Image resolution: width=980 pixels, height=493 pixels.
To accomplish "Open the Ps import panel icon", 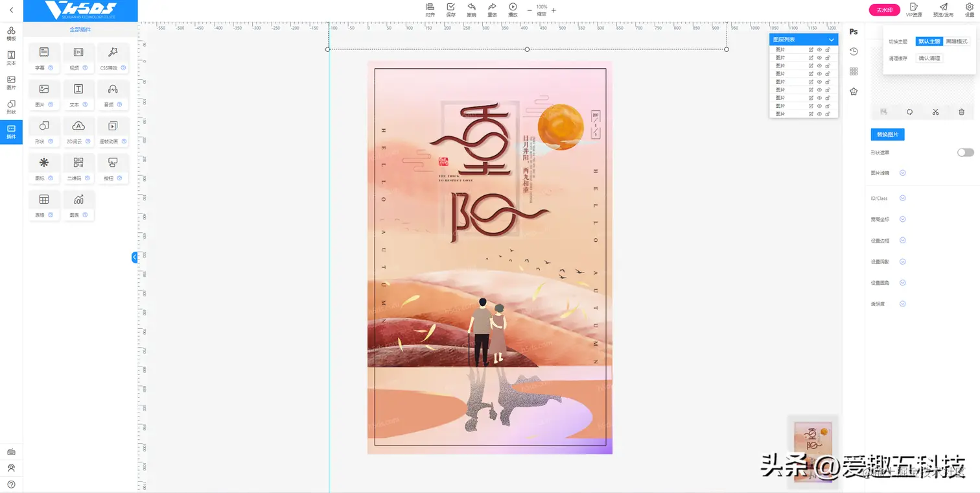I will [x=854, y=32].
